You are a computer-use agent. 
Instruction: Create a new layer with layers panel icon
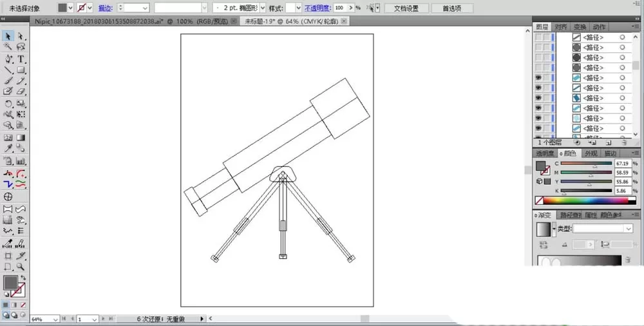point(609,142)
